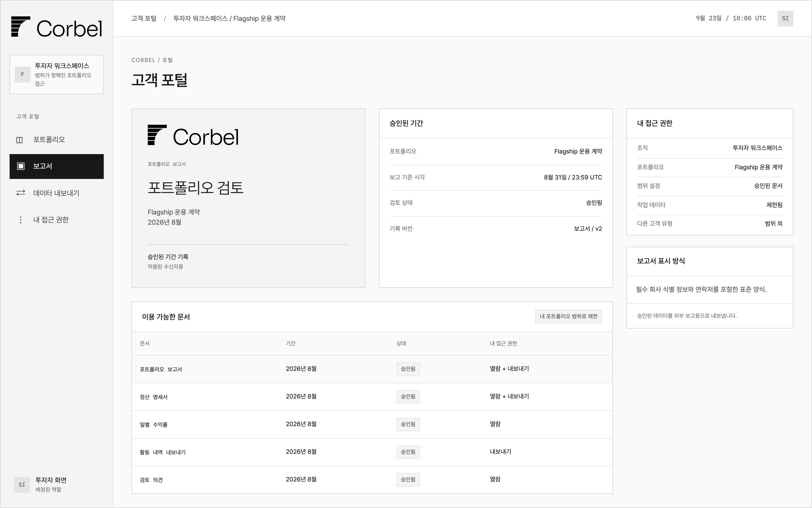The image size is (812, 508).
Task: Click the 데이터 내보내기 arrows icon
Action: point(21,193)
